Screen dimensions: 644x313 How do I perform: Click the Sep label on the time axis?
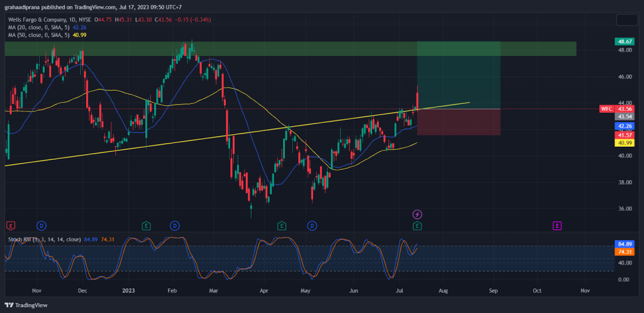pos(493,291)
